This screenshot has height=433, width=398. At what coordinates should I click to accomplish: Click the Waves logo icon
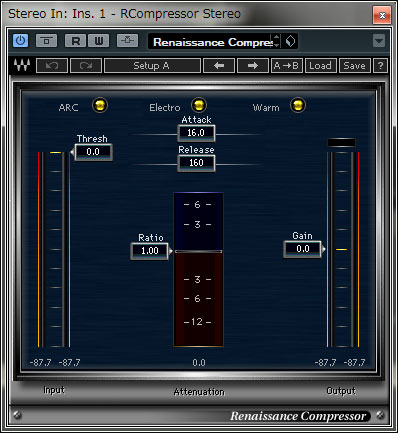[x=22, y=65]
